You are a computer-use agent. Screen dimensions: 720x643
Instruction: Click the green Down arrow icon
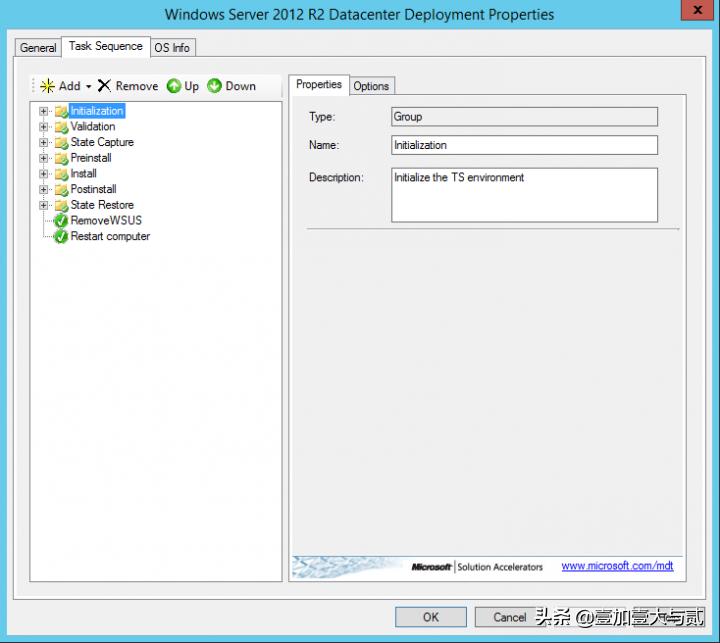pyautogui.click(x=214, y=86)
